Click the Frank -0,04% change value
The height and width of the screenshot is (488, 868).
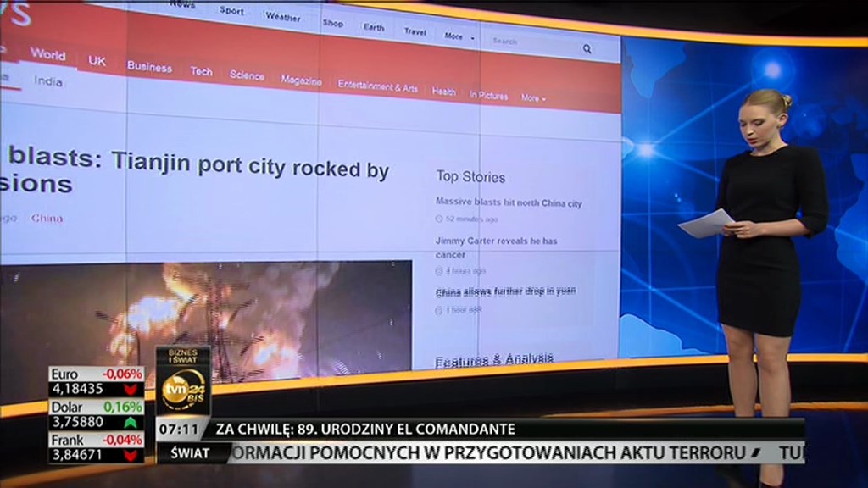122,440
